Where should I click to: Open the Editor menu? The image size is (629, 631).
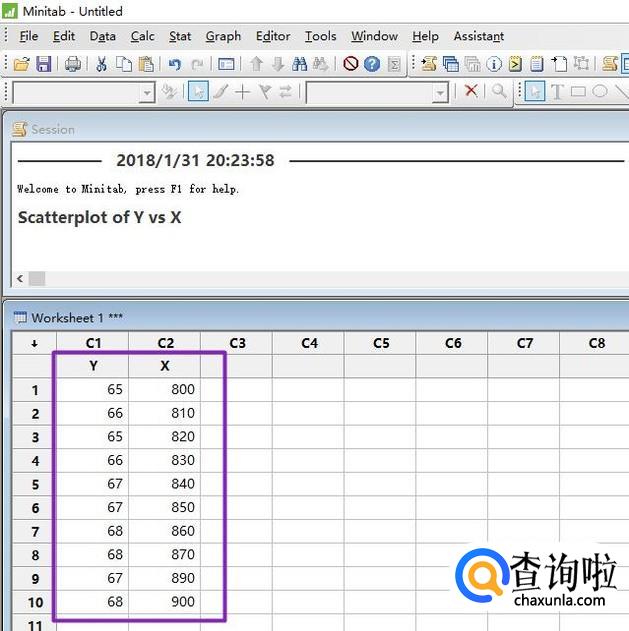pos(273,36)
